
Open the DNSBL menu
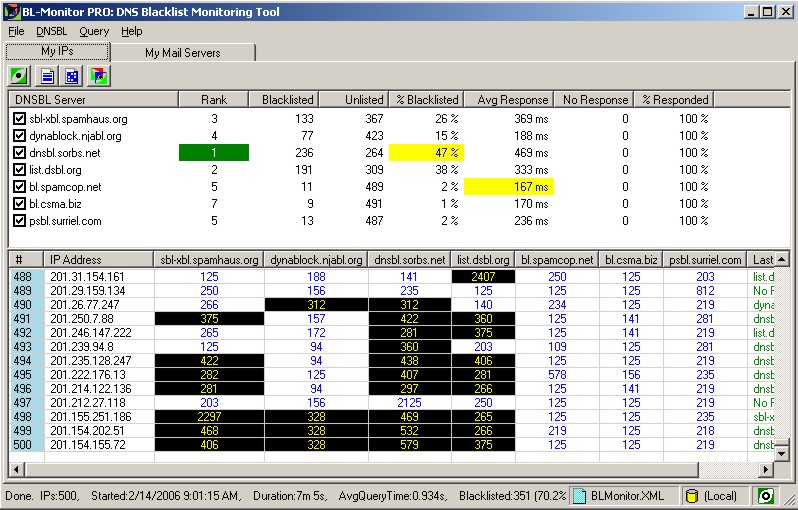click(x=51, y=32)
